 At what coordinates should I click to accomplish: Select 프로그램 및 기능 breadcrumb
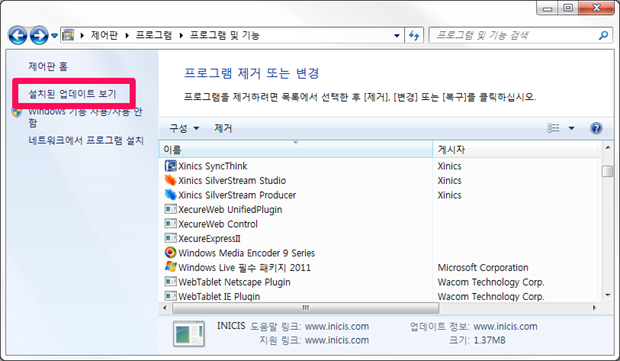[225, 35]
